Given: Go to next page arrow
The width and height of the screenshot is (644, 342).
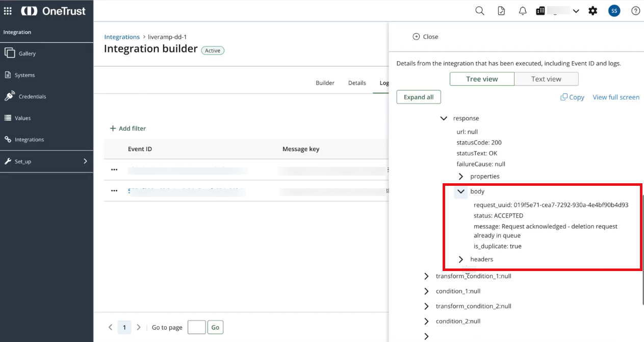Looking at the screenshot, I should pyautogui.click(x=139, y=327).
